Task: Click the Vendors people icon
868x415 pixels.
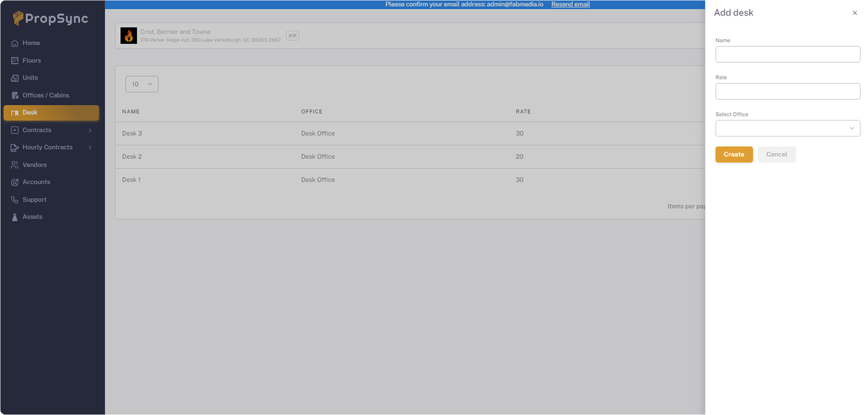Action: coord(15,165)
